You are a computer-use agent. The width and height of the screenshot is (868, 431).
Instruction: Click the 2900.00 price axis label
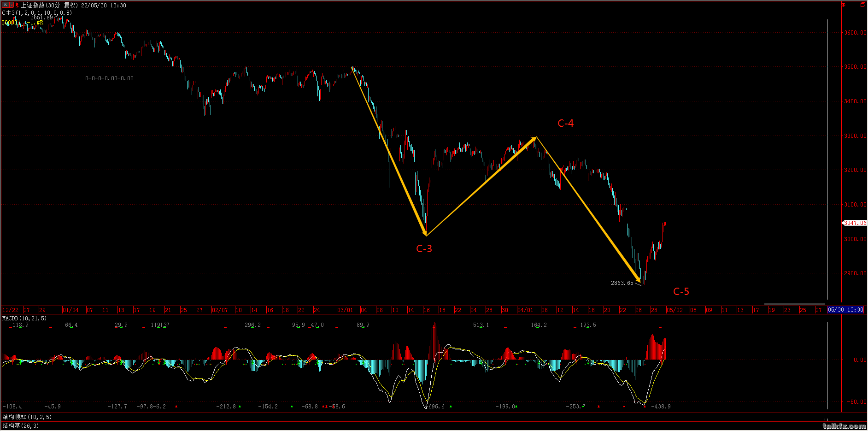[855, 273]
